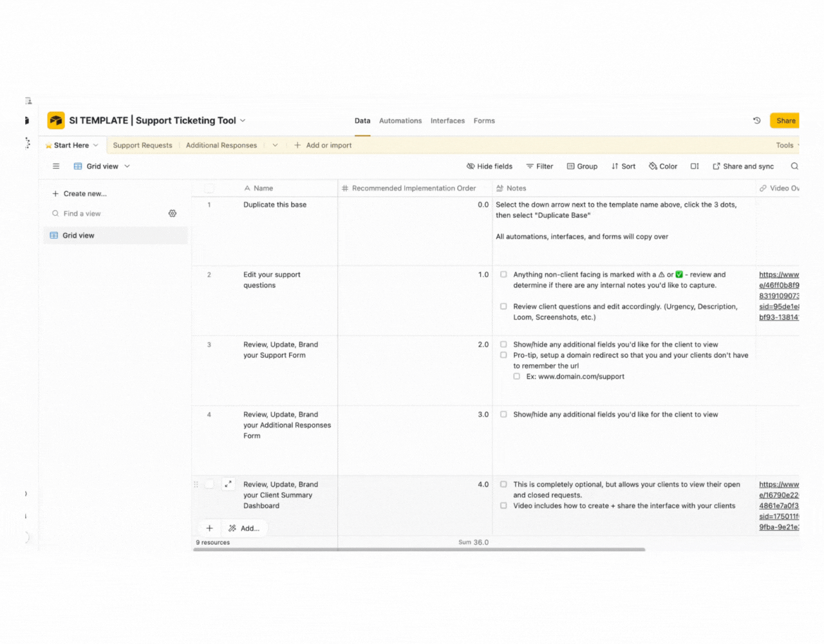824x644 pixels.
Task: Check row 3 'Show/hide any additional fields' checkbox
Action: [x=503, y=345]
